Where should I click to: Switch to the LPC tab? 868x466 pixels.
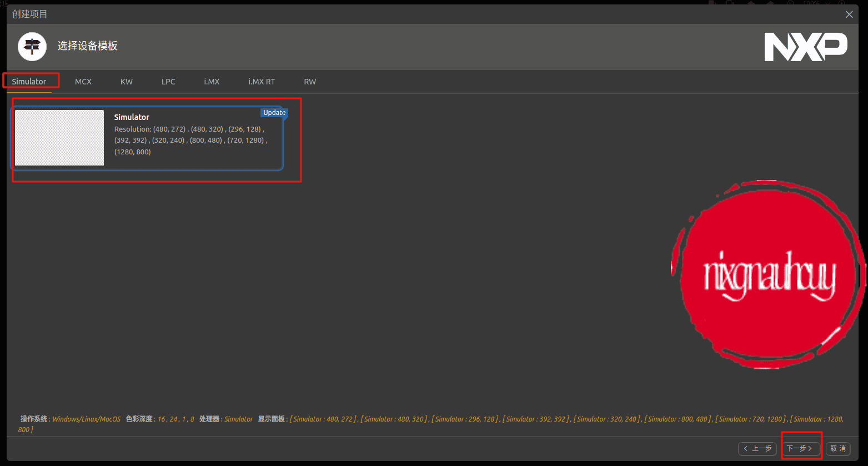coord(168,81)
